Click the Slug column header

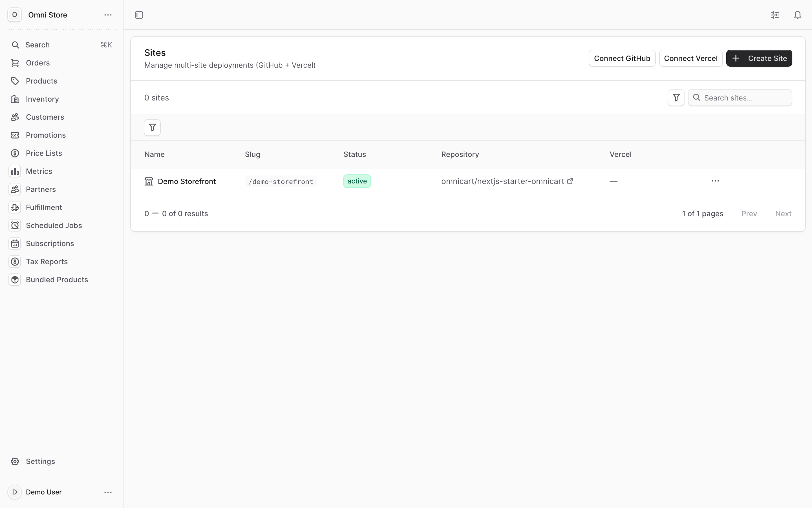[253, 154]
